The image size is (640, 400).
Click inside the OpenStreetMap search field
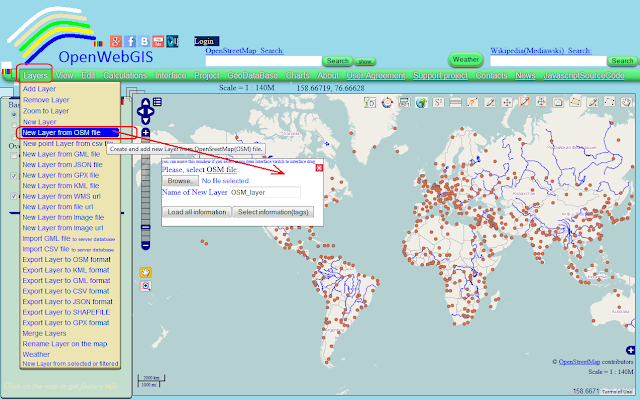[264, 61]
